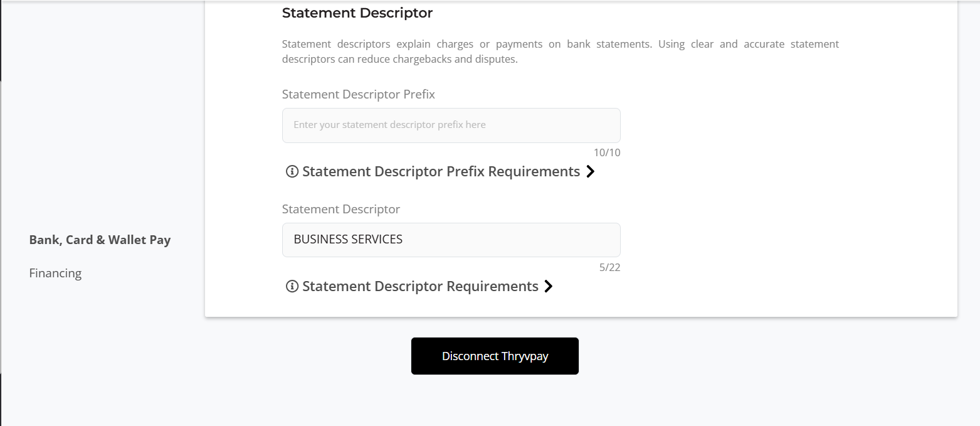Click the BUSINESS SERVICES descriptor field
Image resolution: width=980 pixels, height=426 pixels.
click(x=451, y=240)
